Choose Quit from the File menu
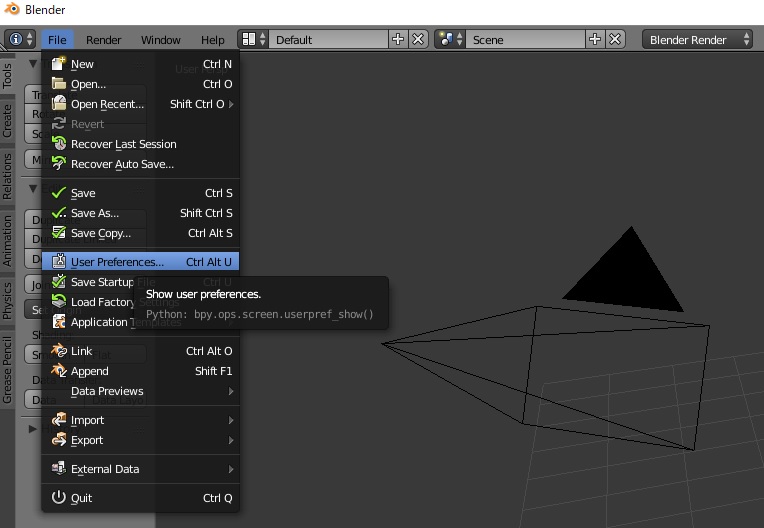 [x=140, y=498]
